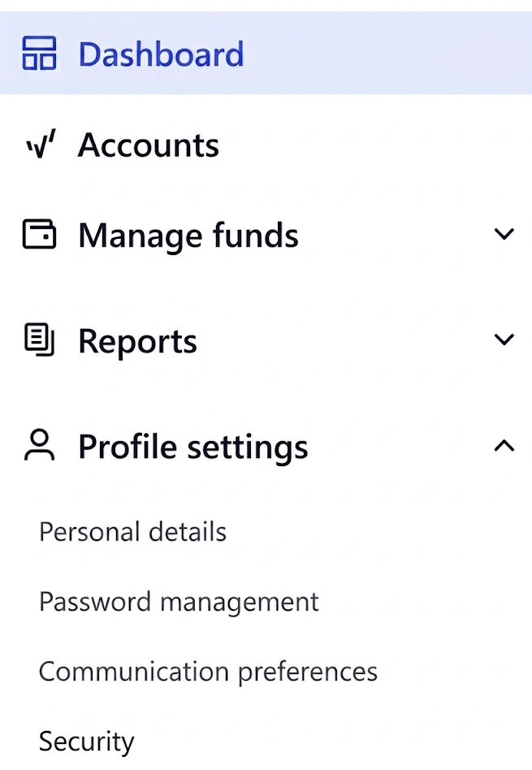
Task: Click the Dashboard layout grid icon
Action: click(x=39, y=53)
